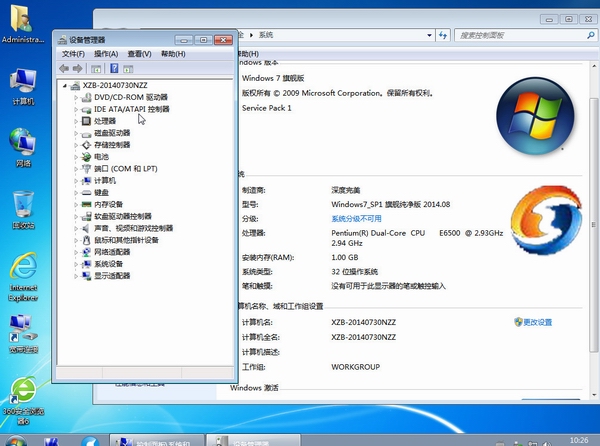The width and height of the screenshot is (600, 446).
Task: Collapse the XZB-20140730NZZ root node
Action: (65, 85)
